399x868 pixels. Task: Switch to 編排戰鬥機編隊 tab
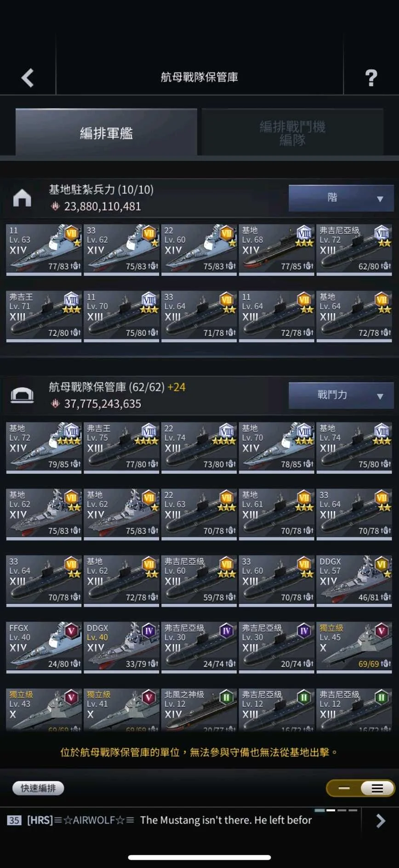[292, 132]
